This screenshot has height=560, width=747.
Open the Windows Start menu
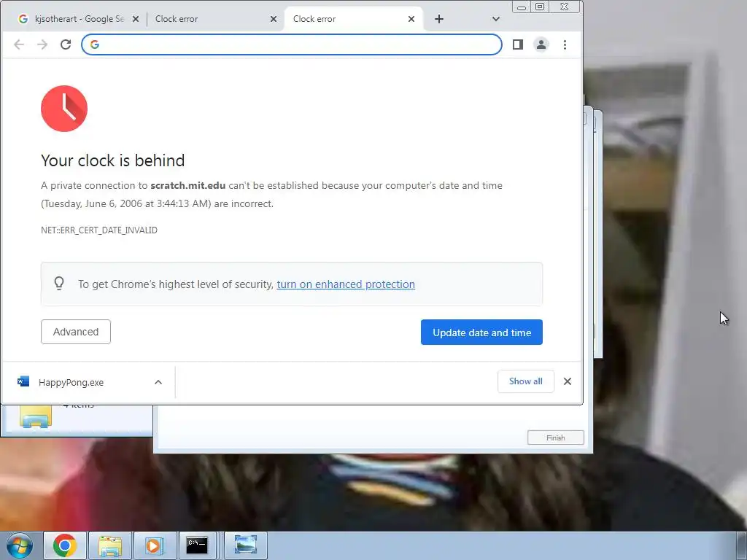tap(20, 545)
